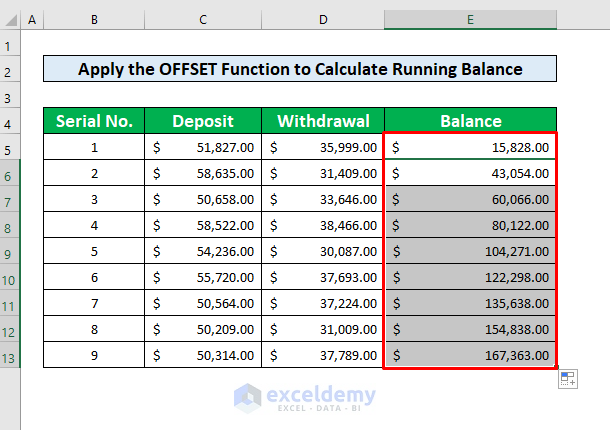Select row 2 header

click(x=10, y=69)
